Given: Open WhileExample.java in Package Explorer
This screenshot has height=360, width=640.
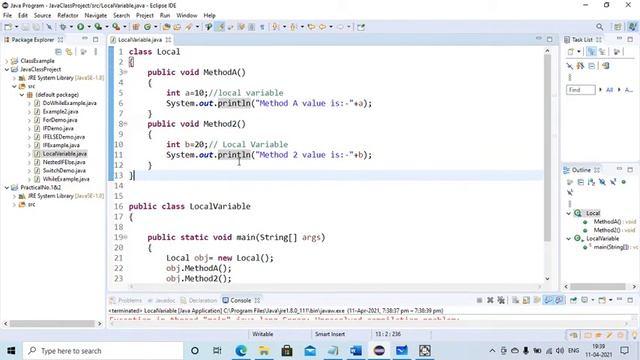Looking at the screenshot, I should (66, 179).
